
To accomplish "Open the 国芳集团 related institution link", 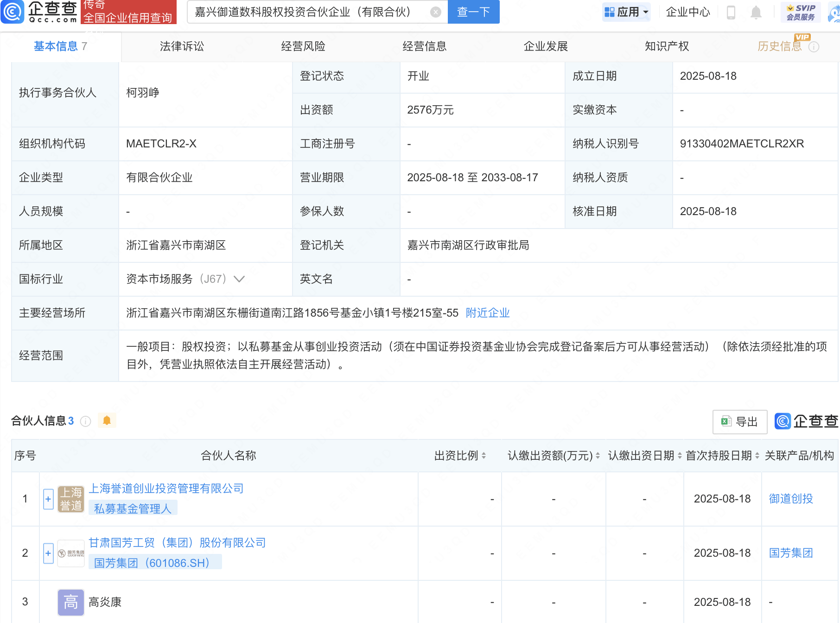I will pyautogui.click(x=791, y=553).
